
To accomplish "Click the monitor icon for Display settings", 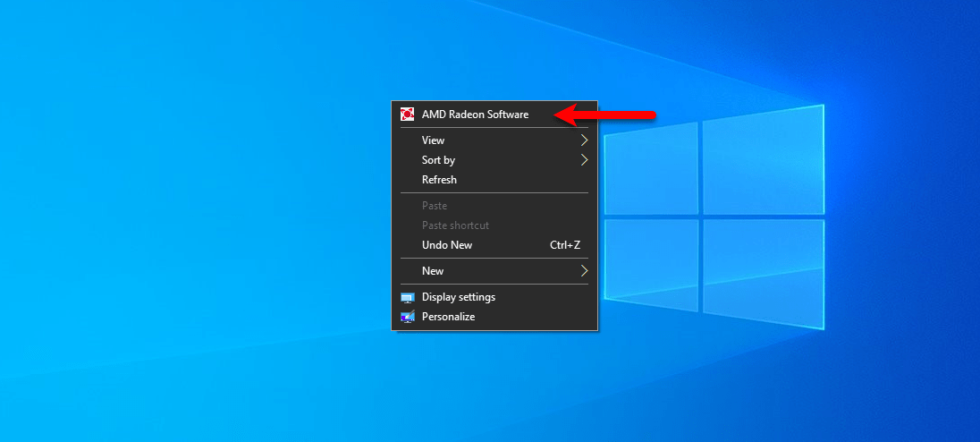I will coord(408,298).
